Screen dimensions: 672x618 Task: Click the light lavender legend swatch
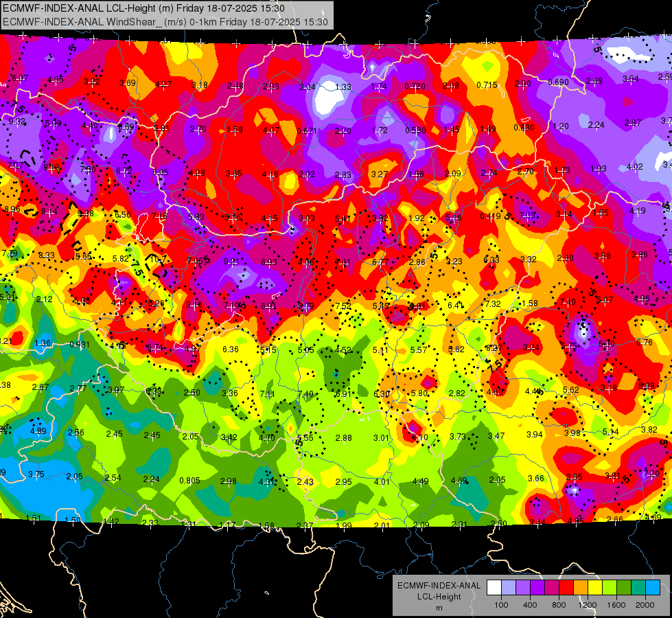(x=509, y=588)
